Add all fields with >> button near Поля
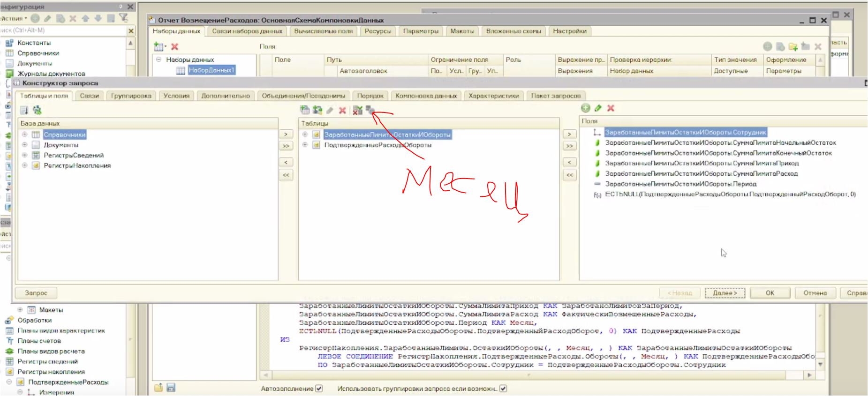This screenshot has width=868, height=396. click(x=569, y=146)
